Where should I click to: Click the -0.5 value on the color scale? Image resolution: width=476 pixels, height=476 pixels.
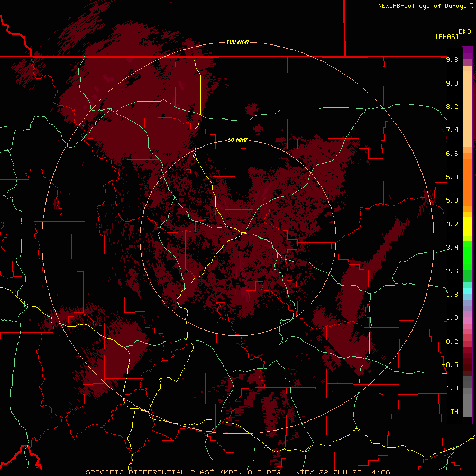click(450, 365)
